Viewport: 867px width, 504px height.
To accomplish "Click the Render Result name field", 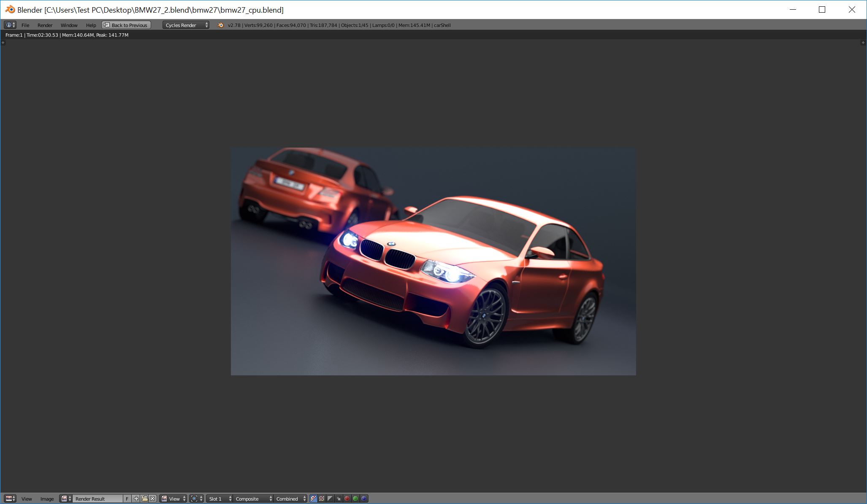I will tap(97, 499).
